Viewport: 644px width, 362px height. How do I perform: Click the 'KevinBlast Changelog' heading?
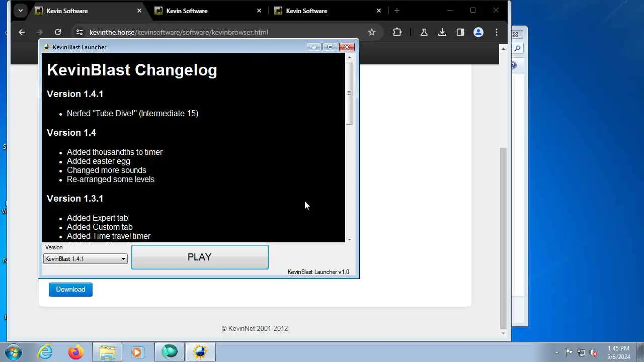tap(132, 70)
